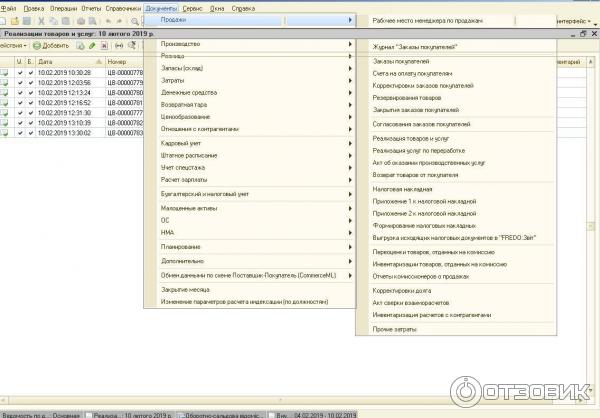Switch to Оборотно-сальдовая ведомость window tab
Viewport: 600px width, 418px height.
pos(220,415)
